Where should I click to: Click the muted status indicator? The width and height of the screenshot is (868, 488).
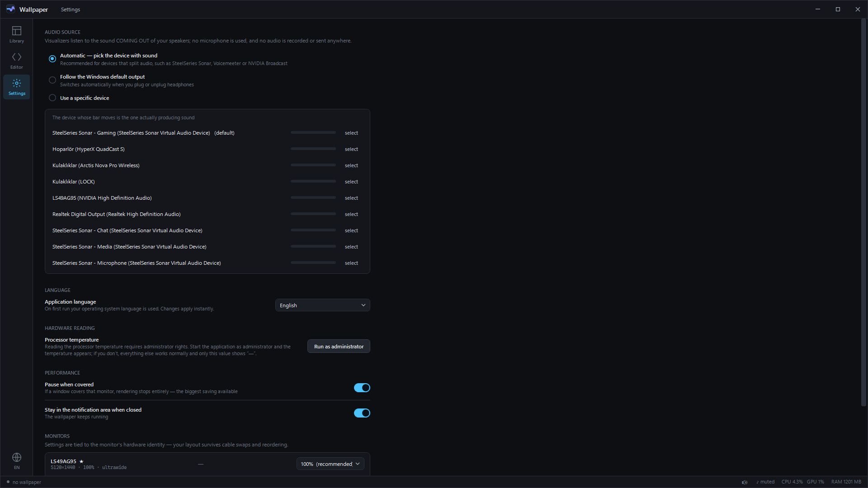tap(765, 482)
